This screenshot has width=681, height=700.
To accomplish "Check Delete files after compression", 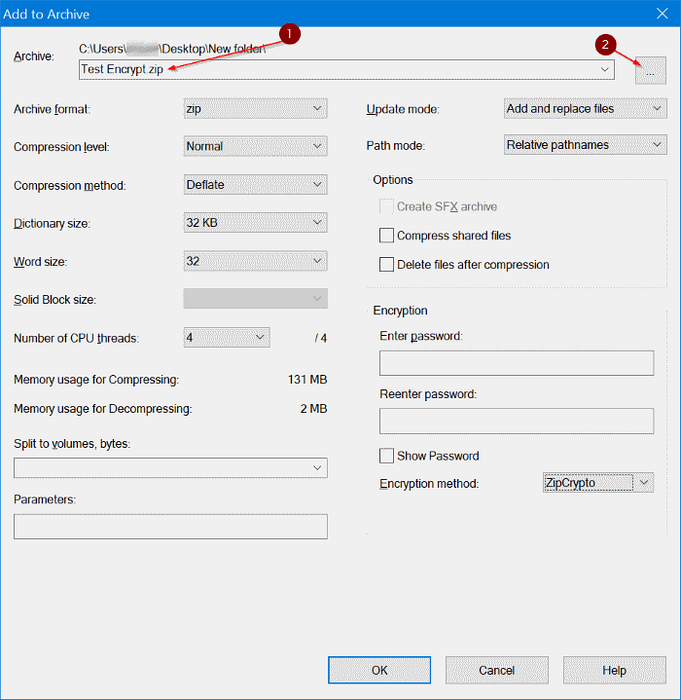I will coord(387,265).
